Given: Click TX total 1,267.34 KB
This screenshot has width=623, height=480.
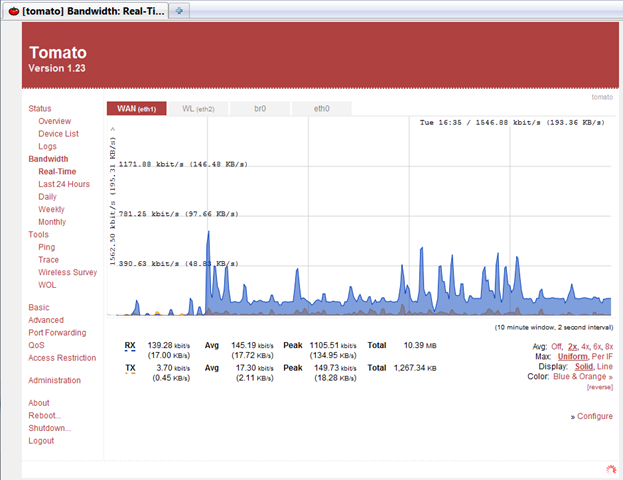Looking at the screenshot, I should pos(415,368).
